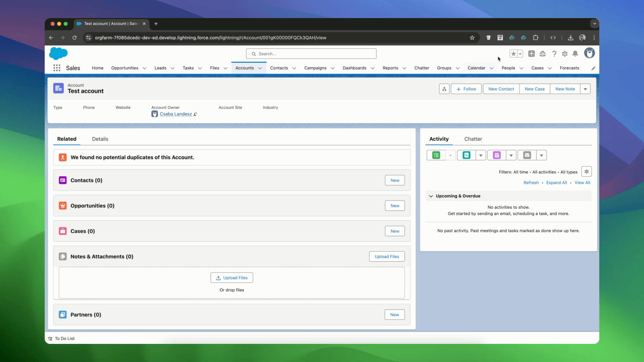Click View All activities link
Screen dimensions: 644x362
582,183
